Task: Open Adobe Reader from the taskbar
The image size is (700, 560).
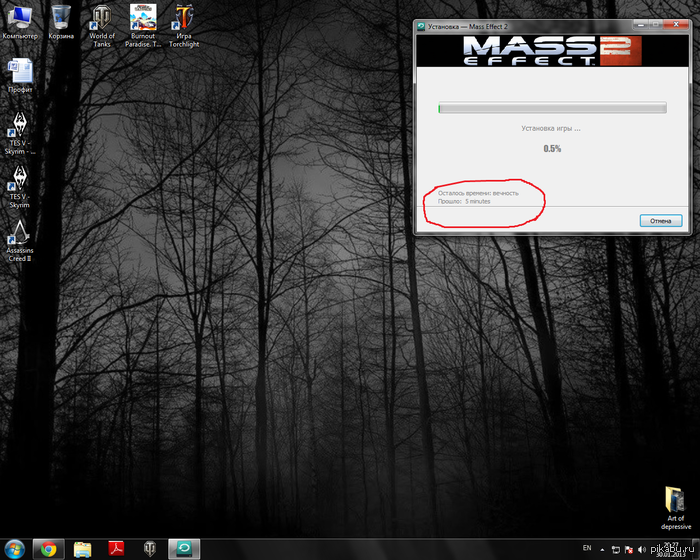Action: pos(116,547)
